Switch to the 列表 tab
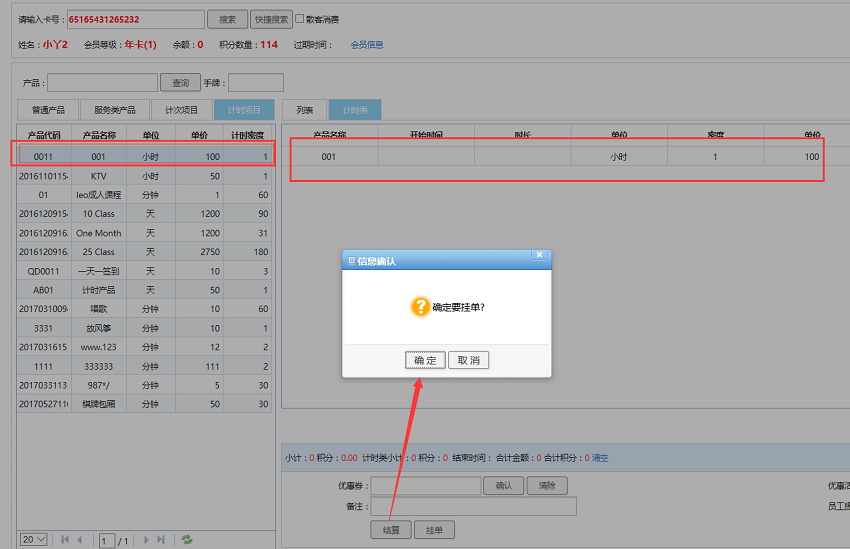 point(305,110)
